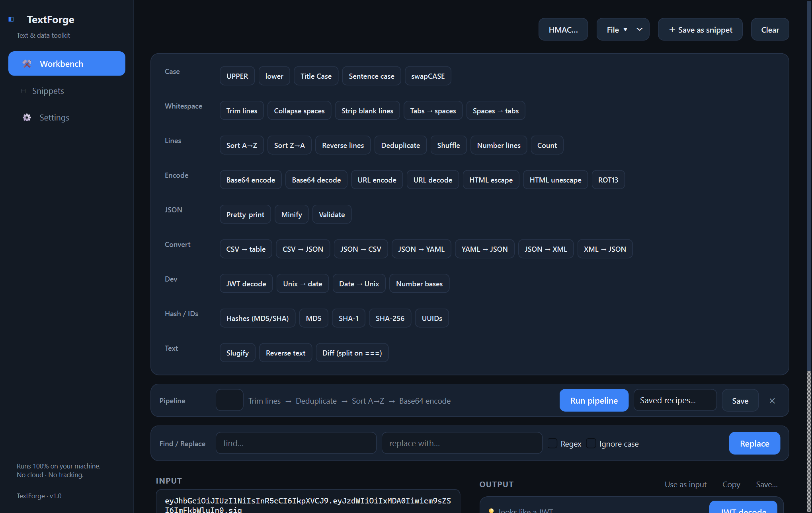Click Number lines

point(499,145)
